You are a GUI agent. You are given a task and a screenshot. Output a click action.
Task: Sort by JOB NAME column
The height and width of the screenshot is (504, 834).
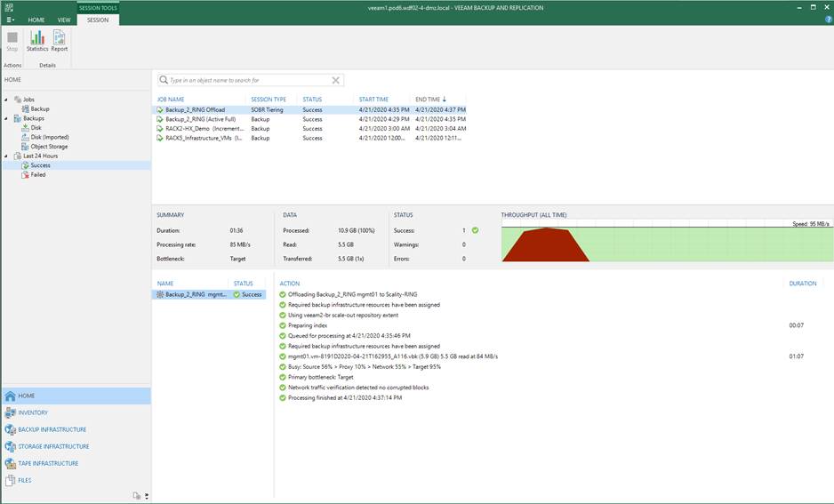tap(171, 100)
